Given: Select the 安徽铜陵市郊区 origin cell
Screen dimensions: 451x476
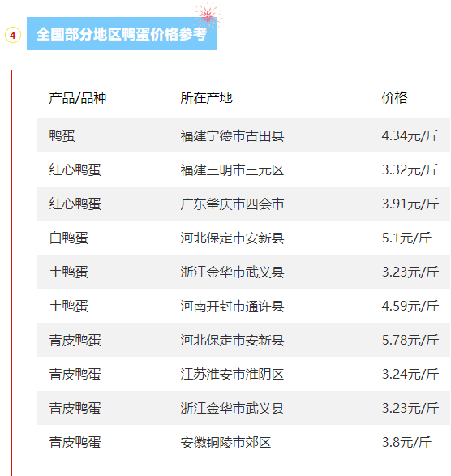Looking at the screenshot, I should (x=225, y=442).
